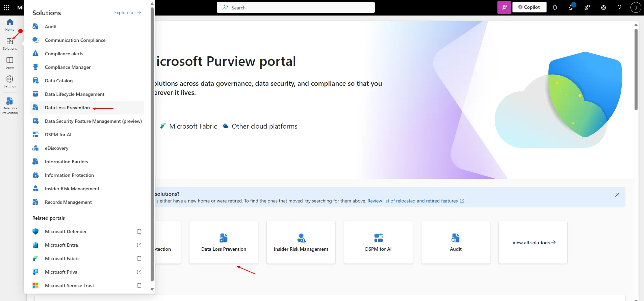
Task: Click scroll-down arrow of Solutions flyout
Action: (x=152, y=289)
